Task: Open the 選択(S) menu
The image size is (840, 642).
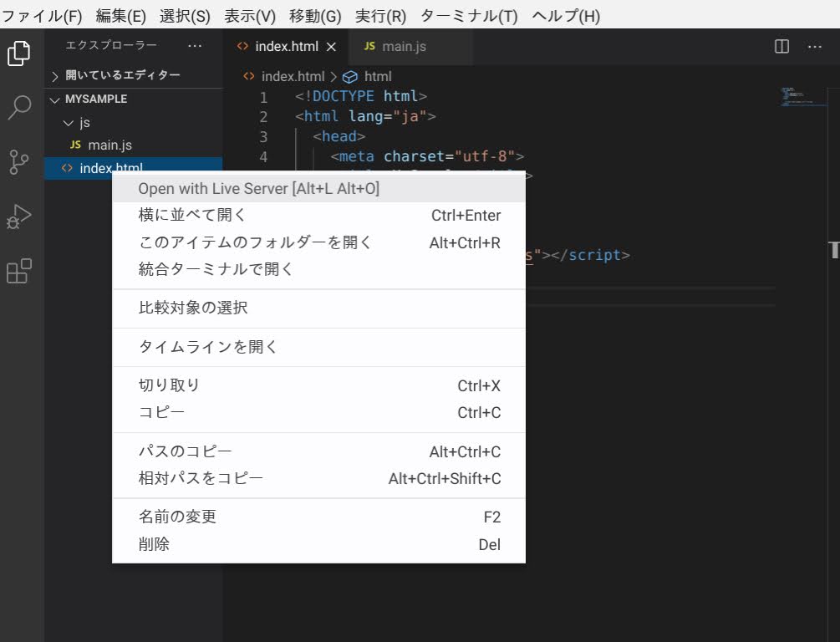Action: 186,16
